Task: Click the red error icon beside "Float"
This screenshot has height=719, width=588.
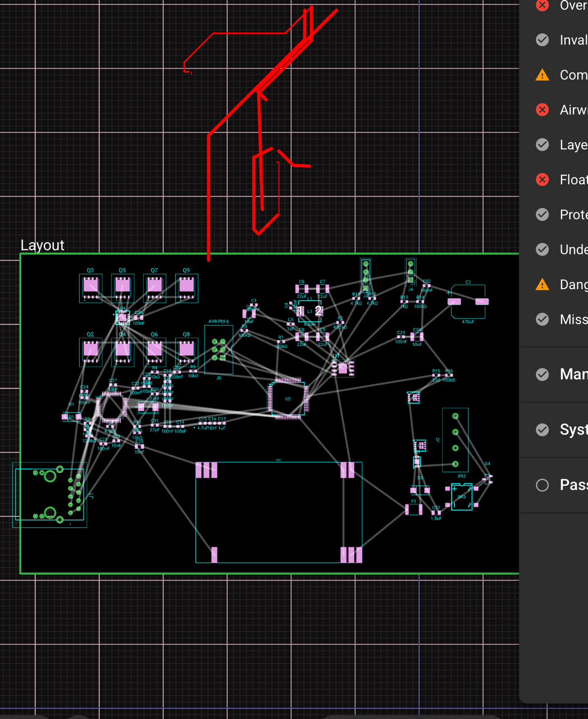Action: pos(542,179)
